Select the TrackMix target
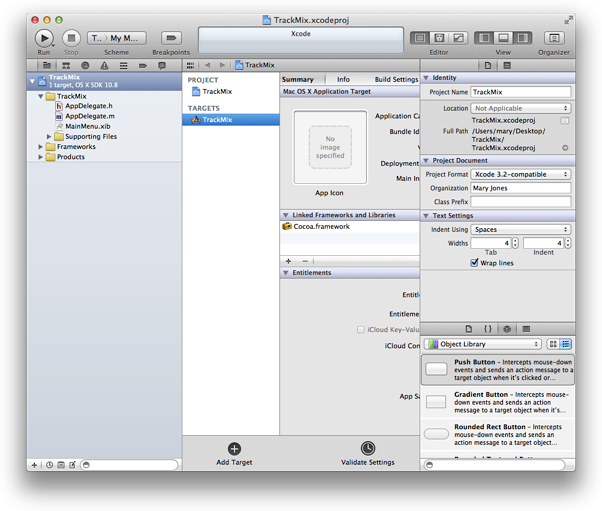 point(231,119)
